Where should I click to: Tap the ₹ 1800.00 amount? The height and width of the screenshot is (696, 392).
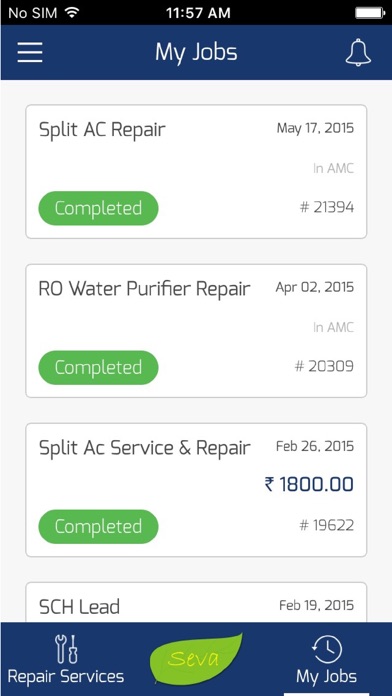click(x=309, y=484)
